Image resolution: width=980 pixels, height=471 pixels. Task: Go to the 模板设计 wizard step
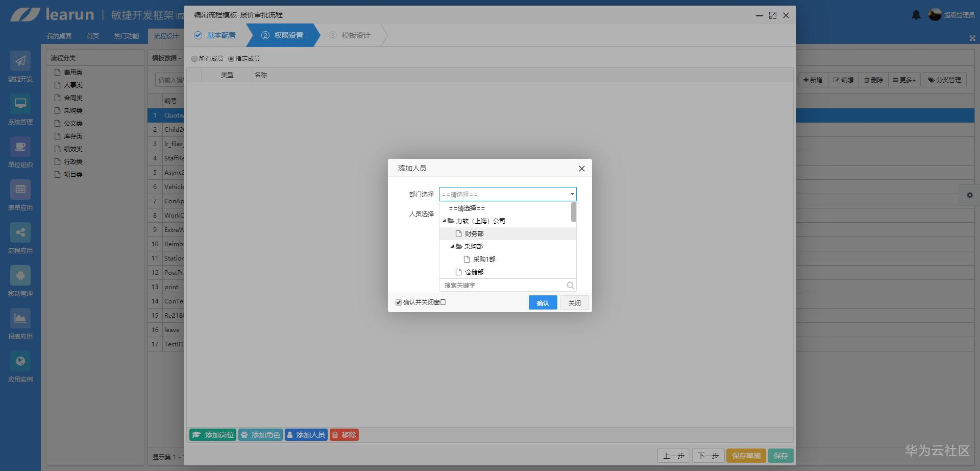click(x=350, y=35)
